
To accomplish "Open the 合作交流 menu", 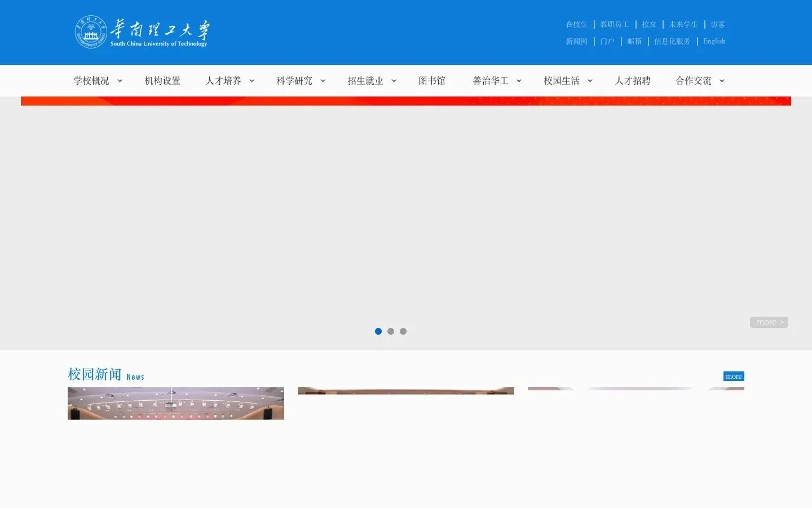I will (x=694, y=81).
